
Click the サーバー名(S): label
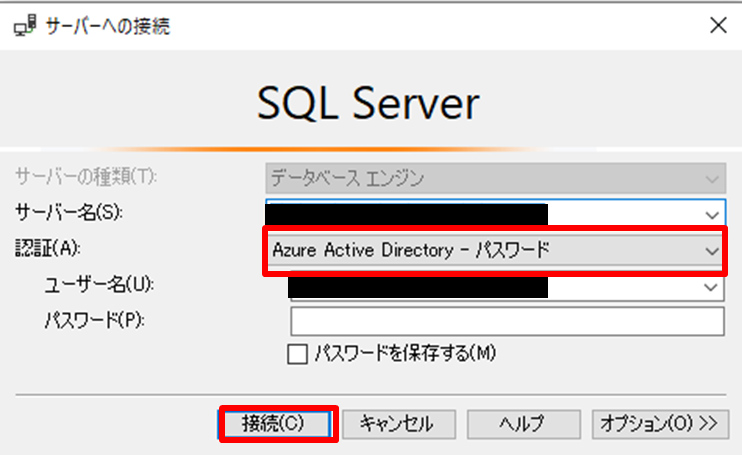(69, 212)
